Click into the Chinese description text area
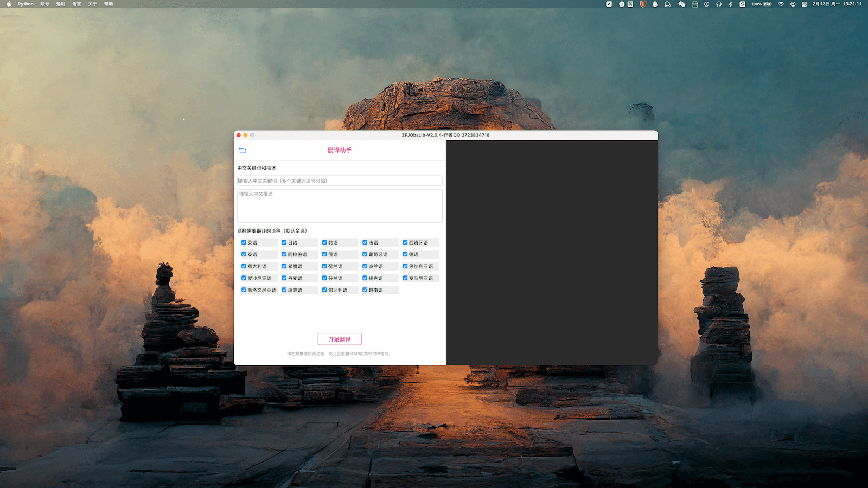This screenshot has height=488, width=868. pos(340,206)
